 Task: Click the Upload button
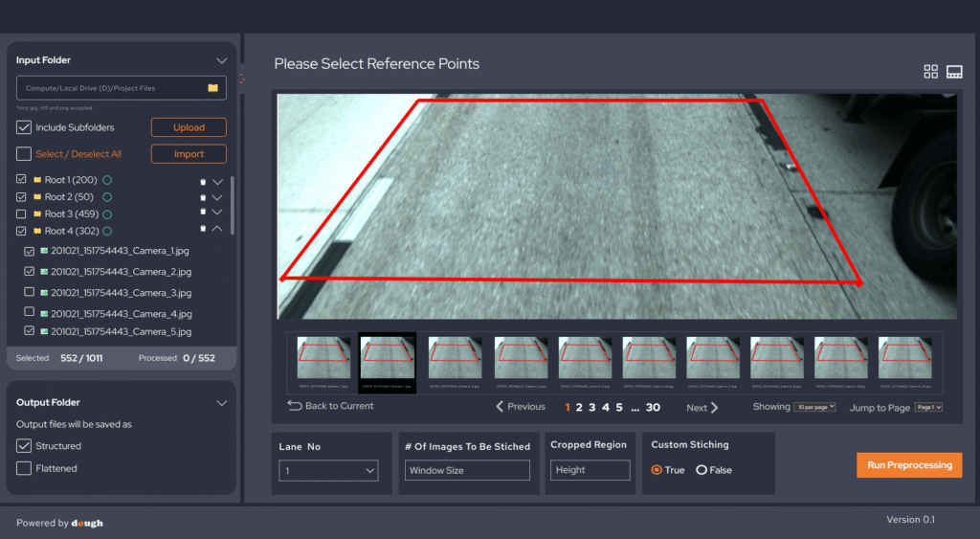[189, 127]
